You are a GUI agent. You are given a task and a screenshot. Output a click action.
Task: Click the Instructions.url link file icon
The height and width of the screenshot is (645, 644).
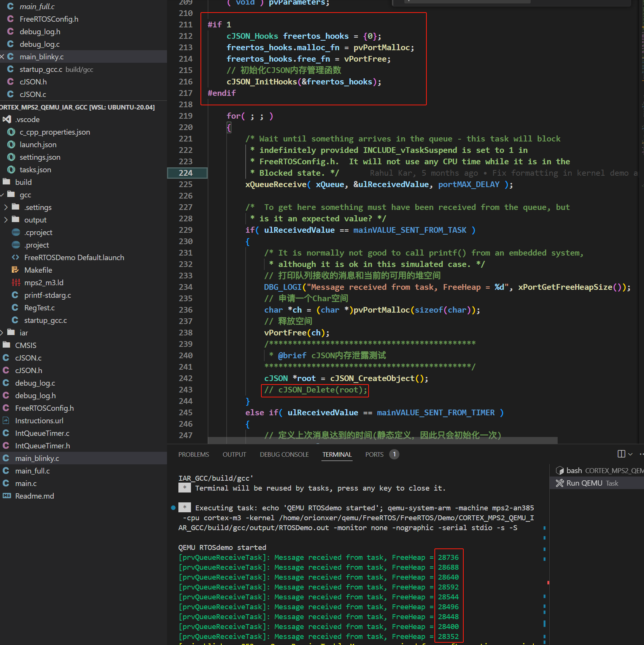pos(6,421)
